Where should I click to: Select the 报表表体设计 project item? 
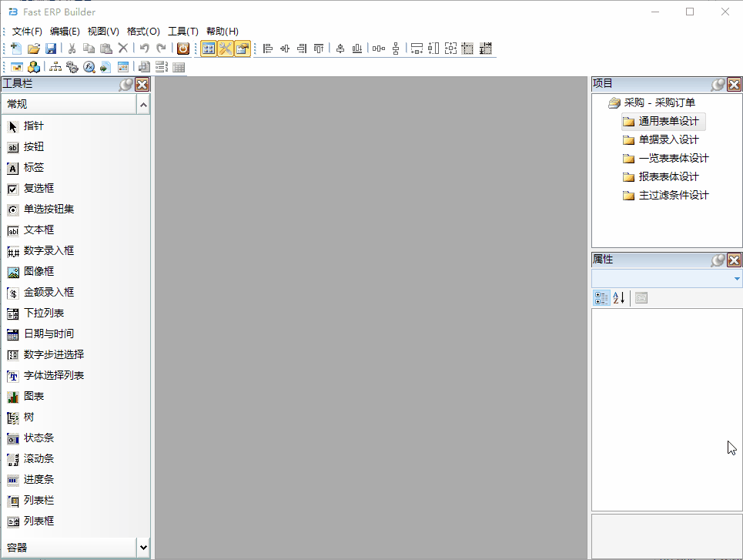click(668, 176)
